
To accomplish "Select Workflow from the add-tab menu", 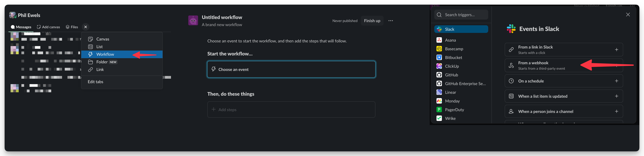I will tap(105, 54).
